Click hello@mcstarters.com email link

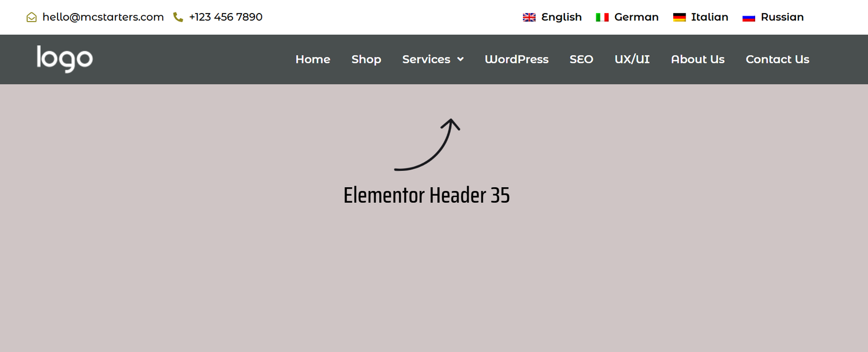(103, 17)
